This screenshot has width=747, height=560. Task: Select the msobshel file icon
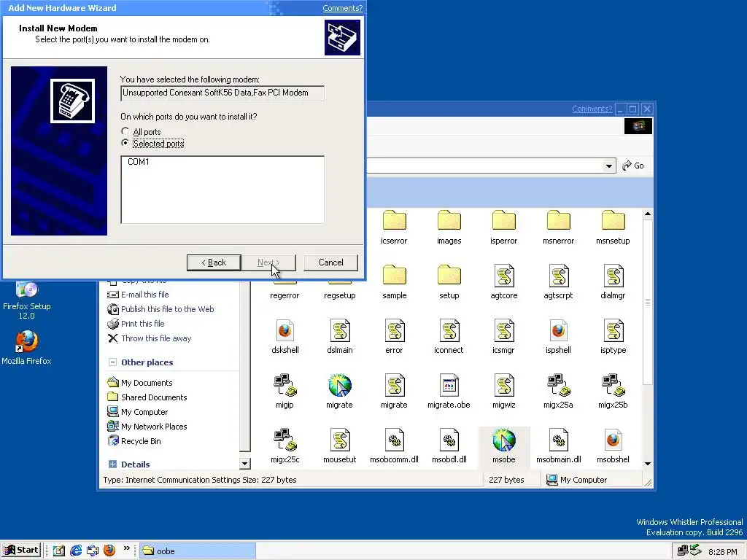point(613,447)
